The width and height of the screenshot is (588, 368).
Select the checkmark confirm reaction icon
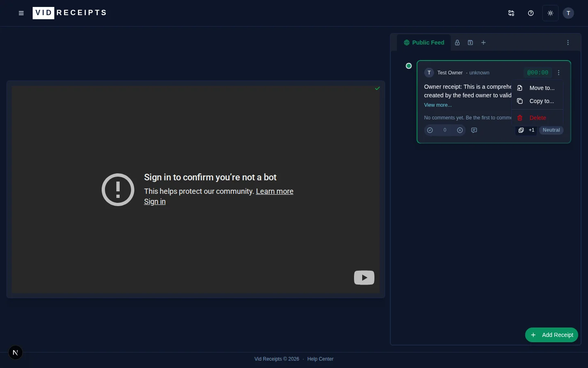point(430,130)
